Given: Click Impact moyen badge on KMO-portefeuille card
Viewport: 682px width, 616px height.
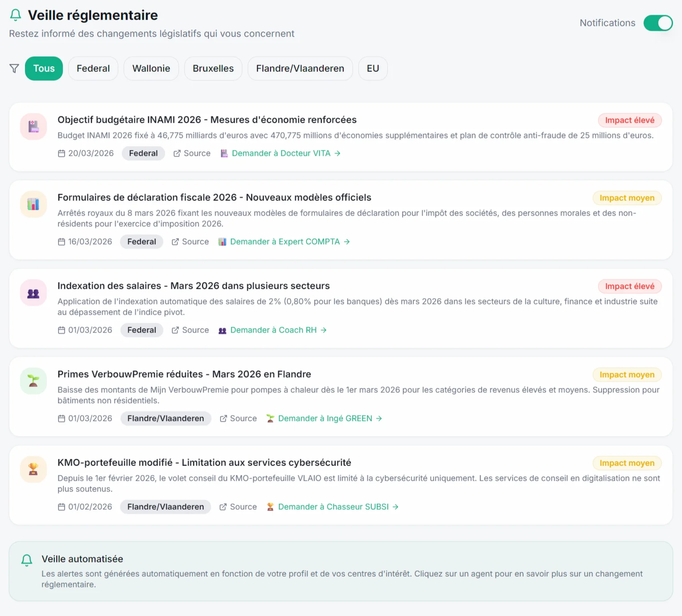Looking at the screenshot, I should pyautogui.click(x=627, y=463).
